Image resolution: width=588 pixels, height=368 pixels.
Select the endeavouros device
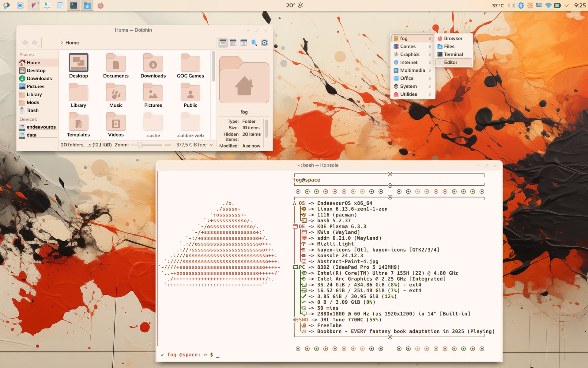point(38,127)
